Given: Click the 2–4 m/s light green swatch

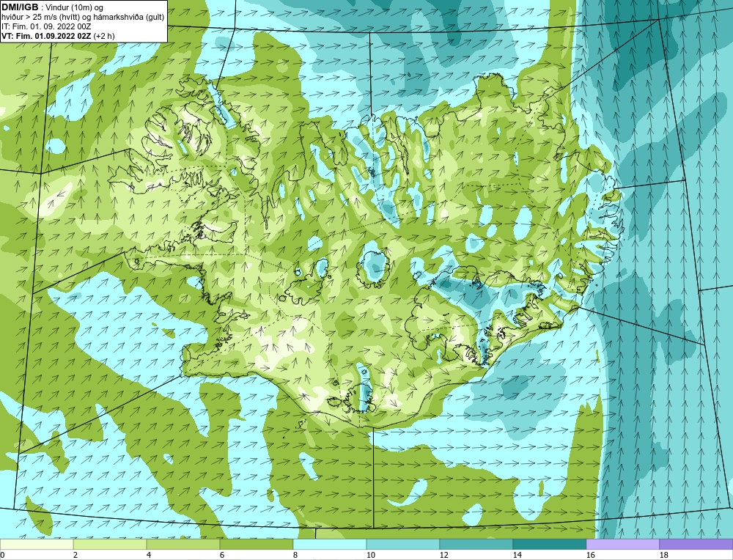Looking at the screenshot, I should (x=110, y=544).
